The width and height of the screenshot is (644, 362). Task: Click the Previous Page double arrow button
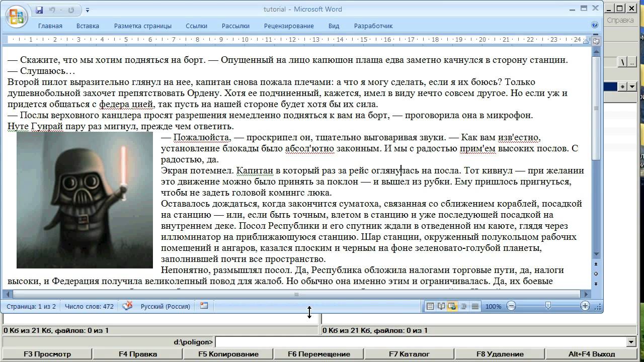click(597, 264)
